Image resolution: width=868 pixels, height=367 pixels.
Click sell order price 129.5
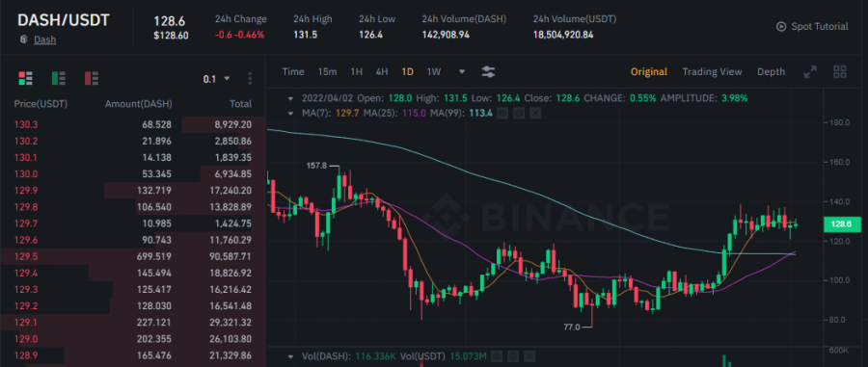pos(26,257)
